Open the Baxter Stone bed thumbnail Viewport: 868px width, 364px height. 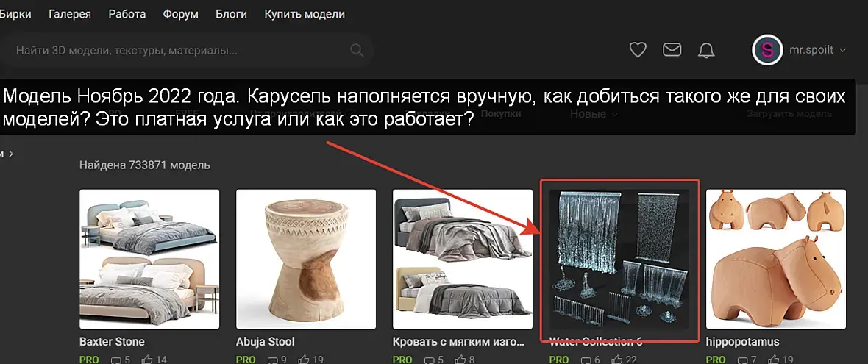pos(149,260)
